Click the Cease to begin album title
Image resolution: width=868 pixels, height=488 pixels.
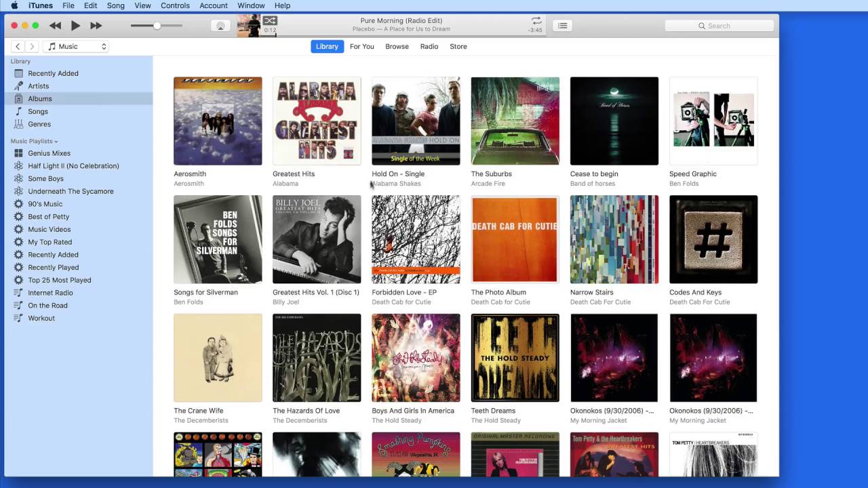[594, 174]
